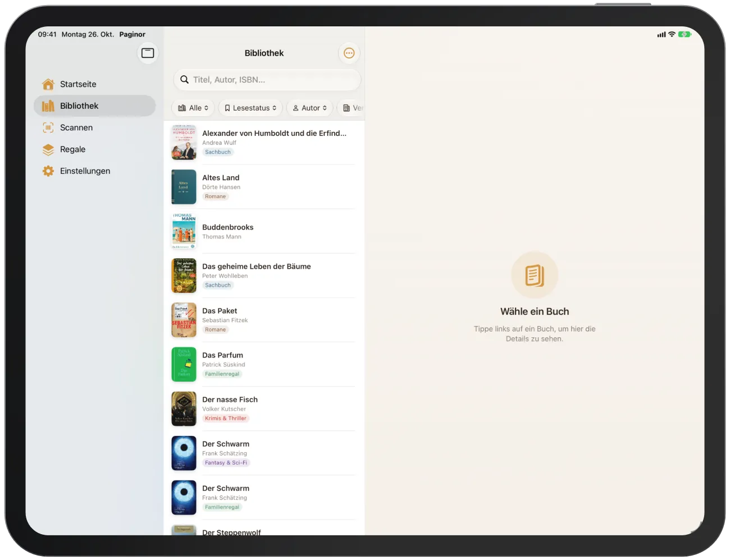Image resolution: width=730 pixels, height=560 pixels.
Task: Select the Bibliothek books icon
Action: pyautogui.click(x=48, y=106)
